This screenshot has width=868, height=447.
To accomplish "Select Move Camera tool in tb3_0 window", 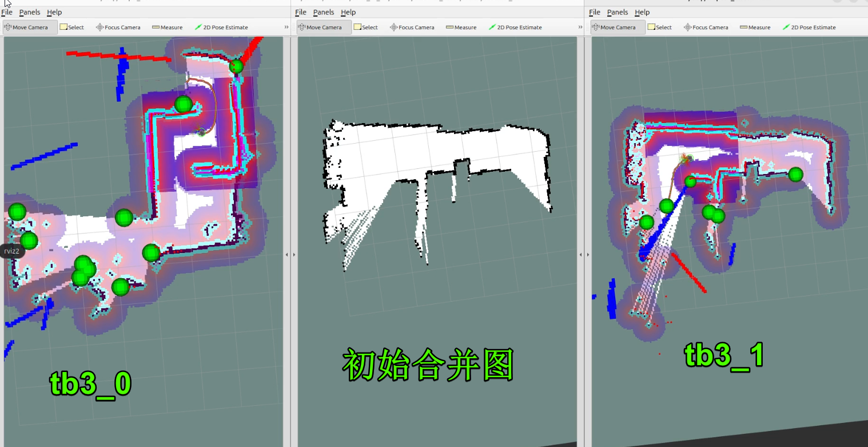I will (x=30, y=27).
